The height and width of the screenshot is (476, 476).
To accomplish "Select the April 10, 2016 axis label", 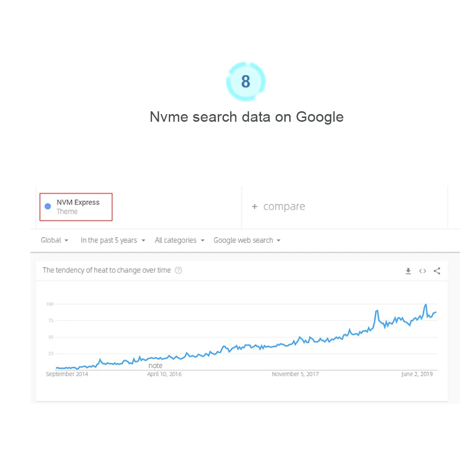I will (164, 374).
